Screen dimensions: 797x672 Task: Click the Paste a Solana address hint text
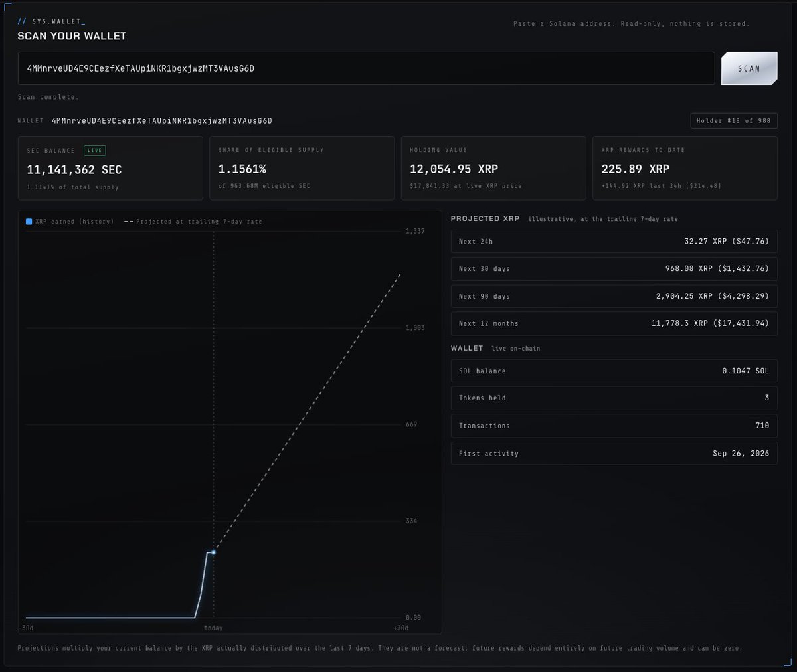631,24
